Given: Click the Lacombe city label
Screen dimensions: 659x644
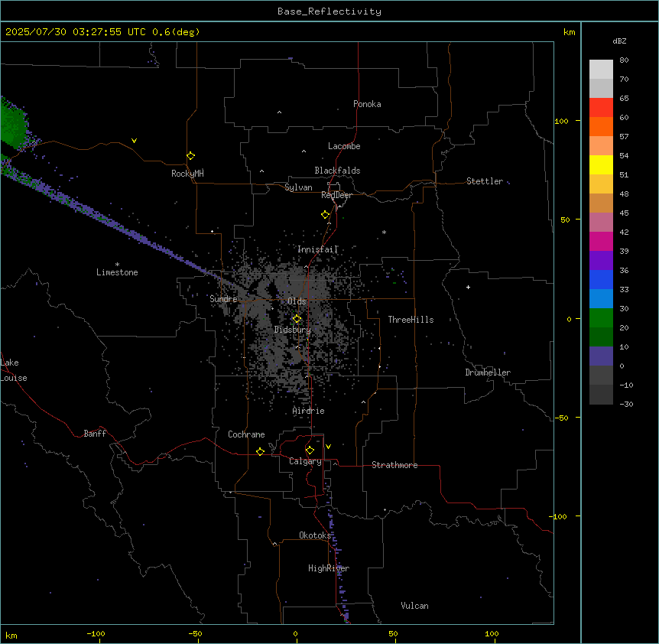Looking at the screenshot, I should (344, 146).
